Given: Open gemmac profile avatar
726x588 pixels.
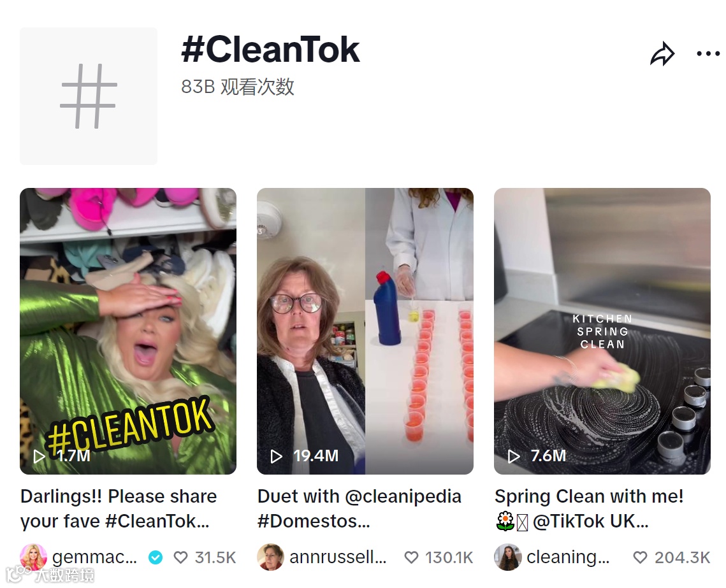Looking at the screenshot, I should pyautogui.click(x=33, y=557).
